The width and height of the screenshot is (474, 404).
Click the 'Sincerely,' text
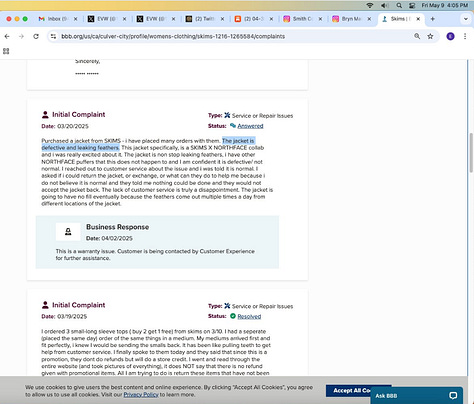pos(88,61)
